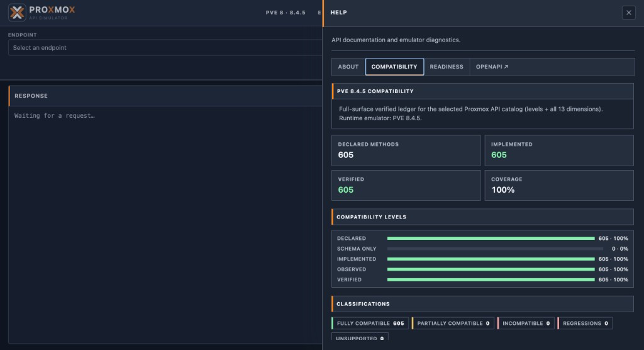Click the Observed 605 · 100% value

613,269
